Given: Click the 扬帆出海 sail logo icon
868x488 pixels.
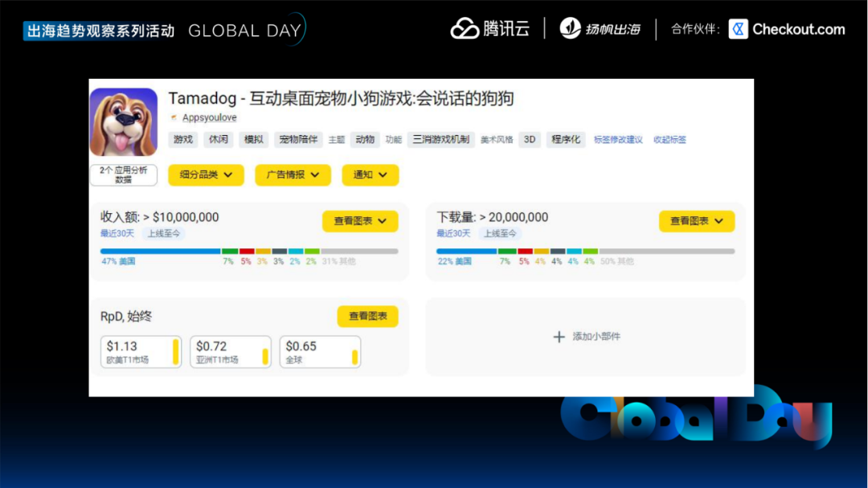Looking at the screenshot, I should point(570,28).
